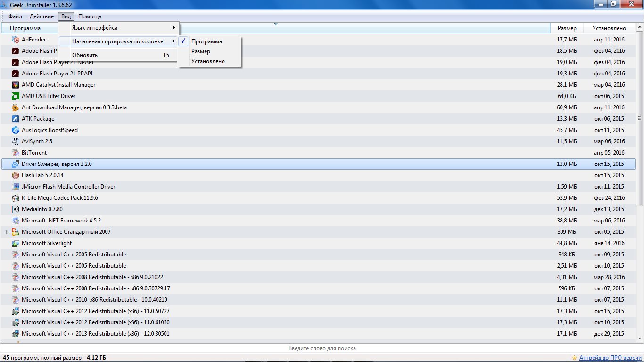This screenshot has width=644, height=362.
Task: Sort by the 'Установлено' column header
Action: click(x=609, y=28)
